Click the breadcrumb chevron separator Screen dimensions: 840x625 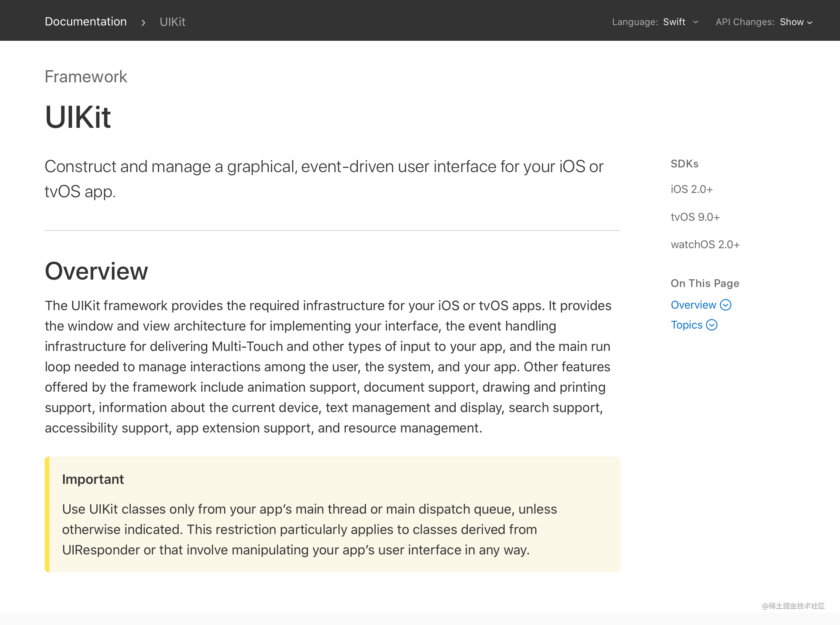(x=143, y=23)
